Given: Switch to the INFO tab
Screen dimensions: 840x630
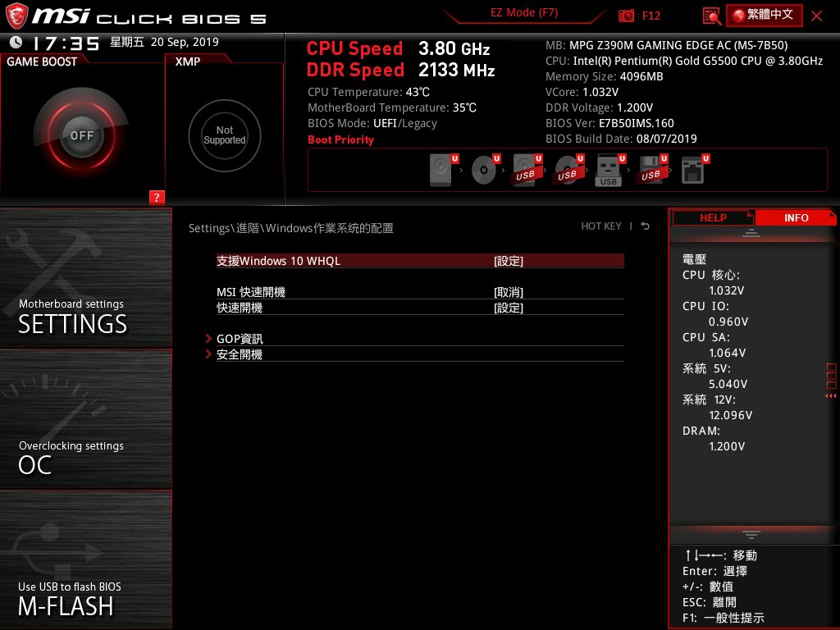Looking at the screenshot, I should [795, 217].
